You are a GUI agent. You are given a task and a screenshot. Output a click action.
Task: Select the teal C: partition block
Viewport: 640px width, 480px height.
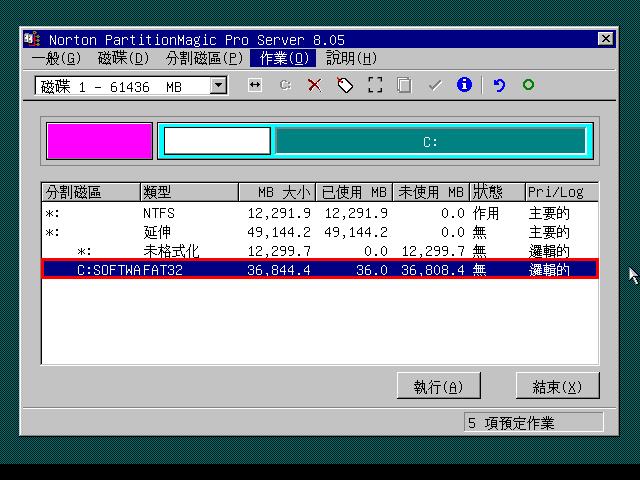[431, 141]
